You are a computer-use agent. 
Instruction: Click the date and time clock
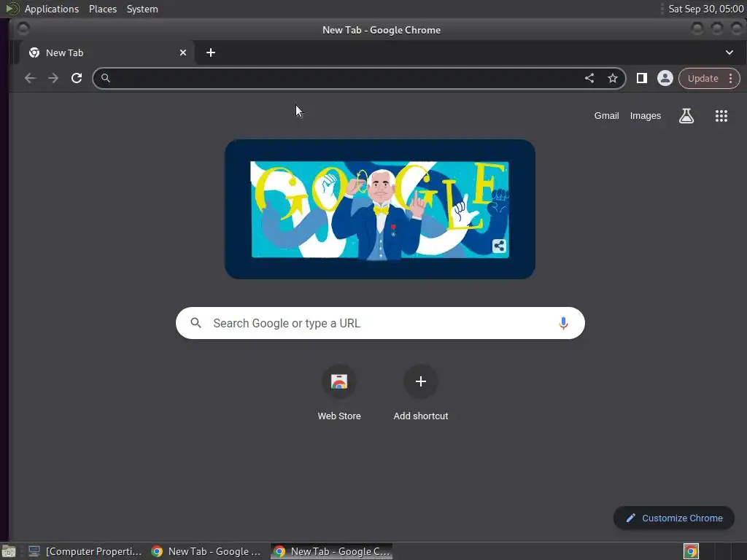click(705, 9)
